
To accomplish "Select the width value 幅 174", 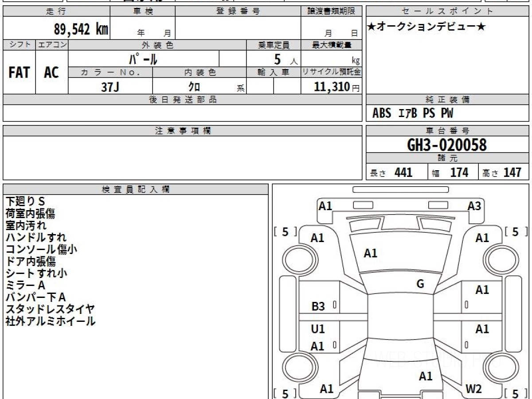I will pos(451,172).
